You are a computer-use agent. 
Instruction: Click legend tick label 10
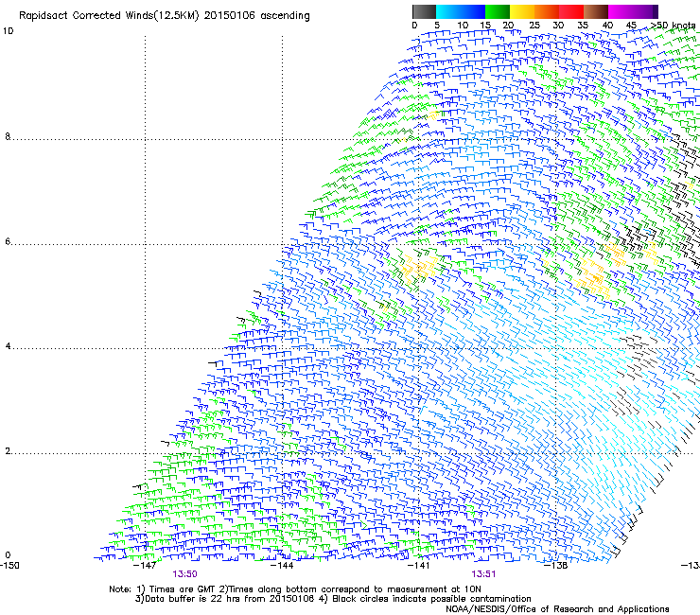coord(463,26)
